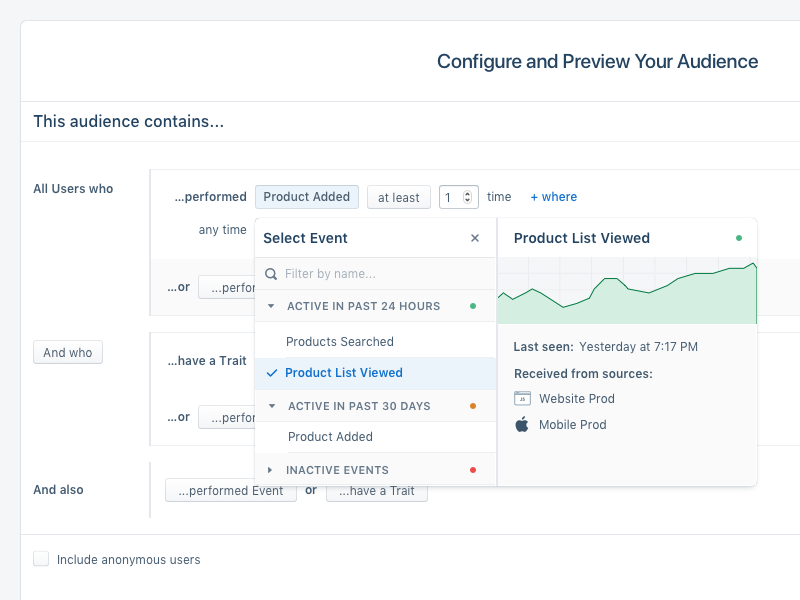The width and height of the screenshot is (800, 600).
Task: Expand the Inactive Events section
Action: [x=270, y=470]
